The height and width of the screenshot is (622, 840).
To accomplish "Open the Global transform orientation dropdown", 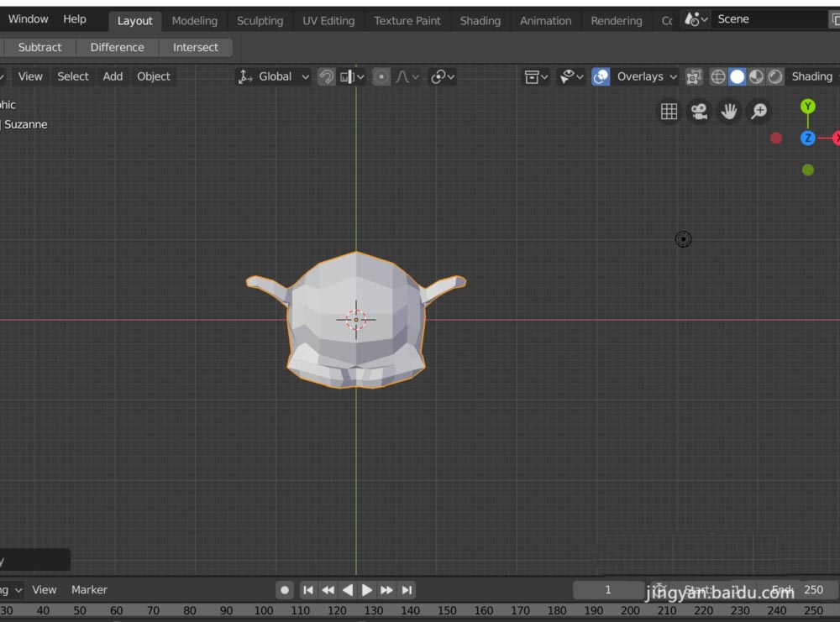I will coord(273,76).
